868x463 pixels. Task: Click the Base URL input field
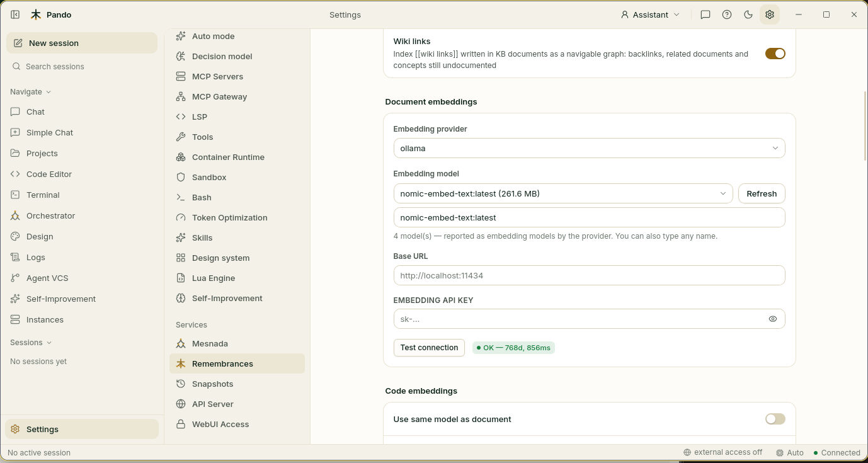(x=589, y=275)
